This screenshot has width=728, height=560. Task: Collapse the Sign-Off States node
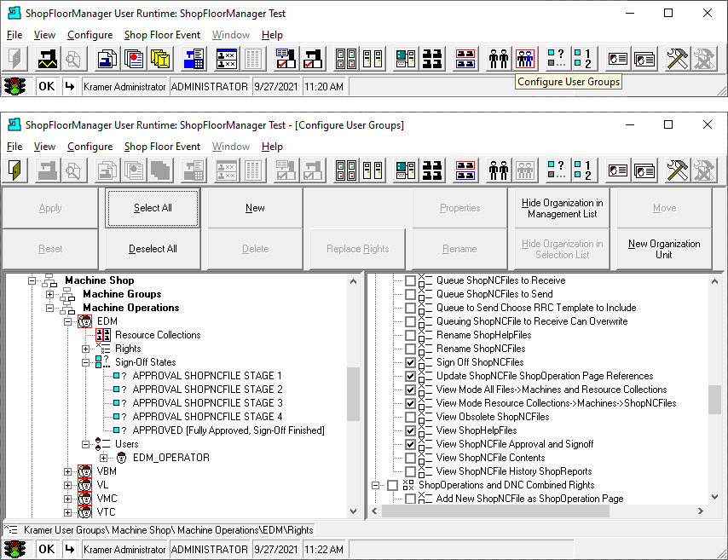coord(86,362)
